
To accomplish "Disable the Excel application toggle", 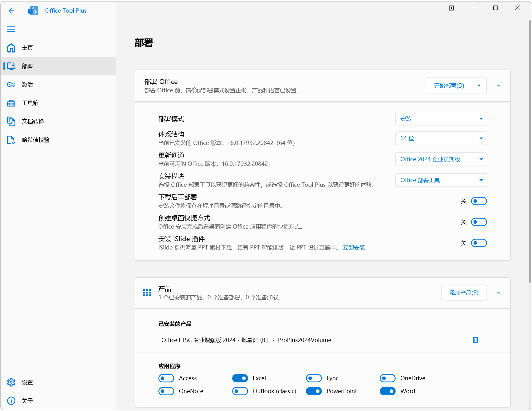I will [x=240, y=378].
